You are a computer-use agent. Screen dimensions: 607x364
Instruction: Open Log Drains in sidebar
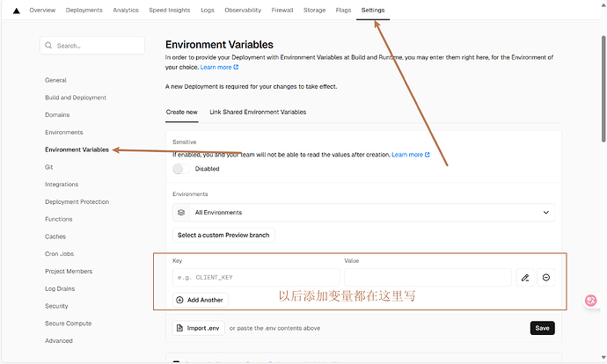tap(60, 289)
